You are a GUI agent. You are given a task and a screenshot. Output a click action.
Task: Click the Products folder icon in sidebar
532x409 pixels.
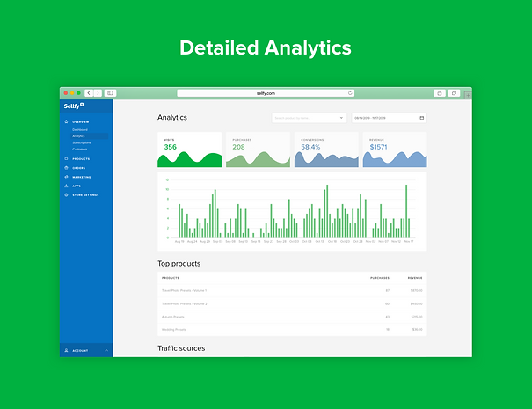[66, 158]
